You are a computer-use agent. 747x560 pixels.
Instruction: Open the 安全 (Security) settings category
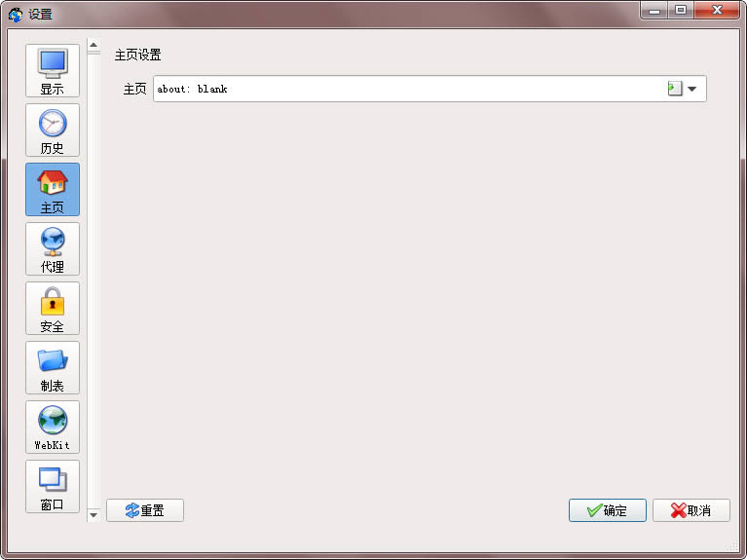53,309
